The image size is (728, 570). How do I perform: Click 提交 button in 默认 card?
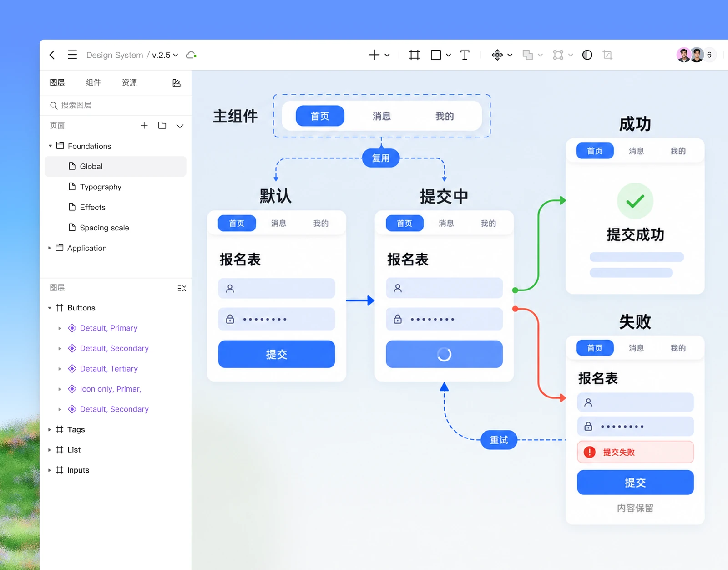[x=277, y=354]
